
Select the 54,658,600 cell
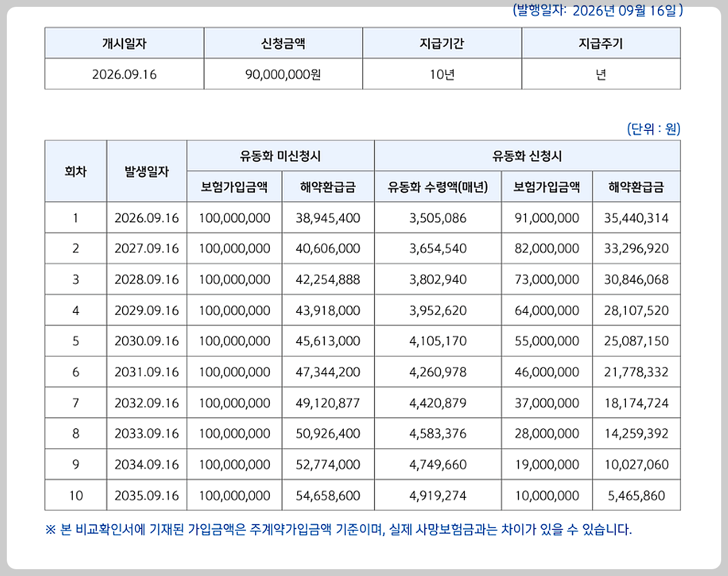click(x=328, y=495)
